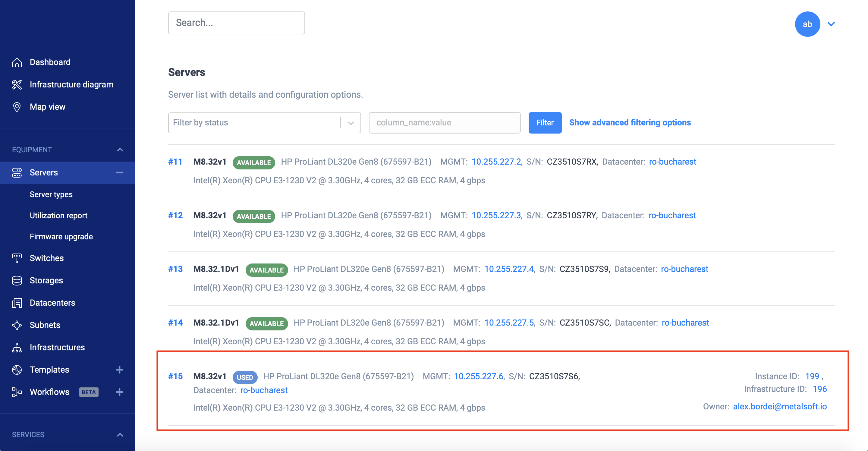This screenshot has width=868, height=451.
Task: Open MGMT address 10.255.227.4
Action: coord(509,269)
